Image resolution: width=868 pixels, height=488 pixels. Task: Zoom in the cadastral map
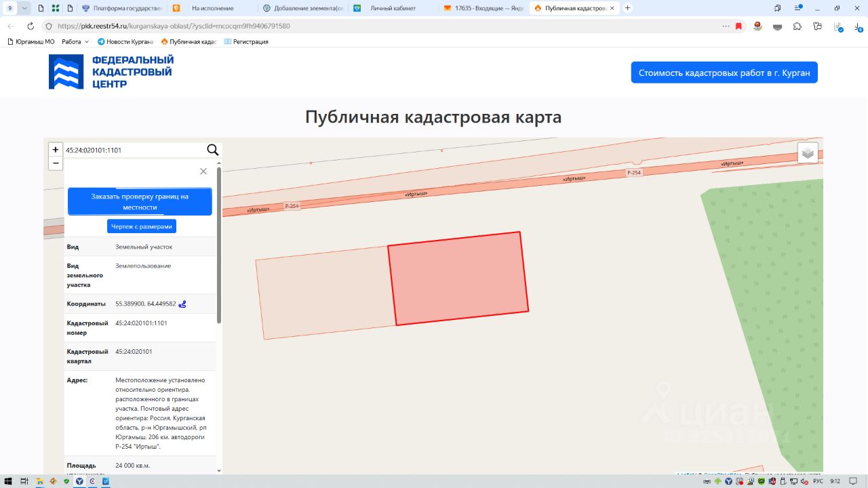[x=56, y=149]
